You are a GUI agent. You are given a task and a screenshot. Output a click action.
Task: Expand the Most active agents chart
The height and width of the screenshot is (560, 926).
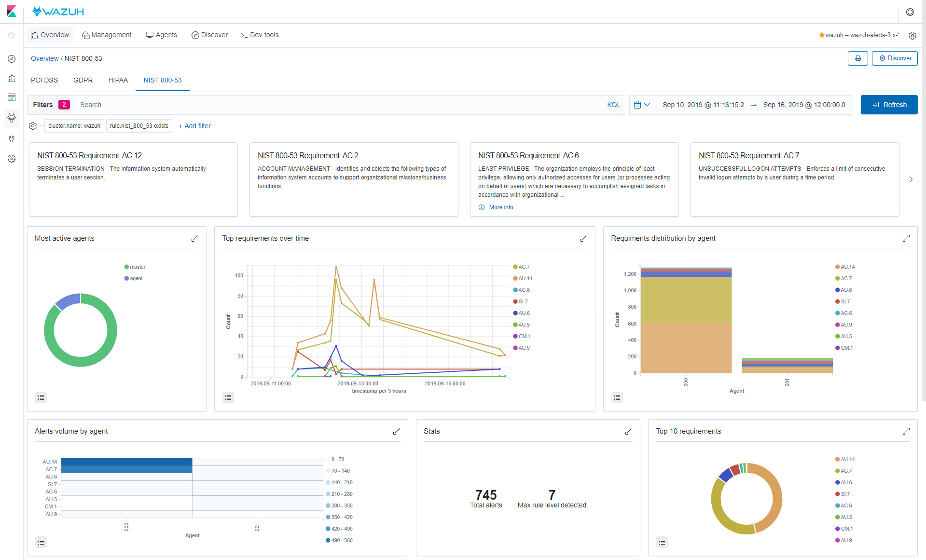195,238
